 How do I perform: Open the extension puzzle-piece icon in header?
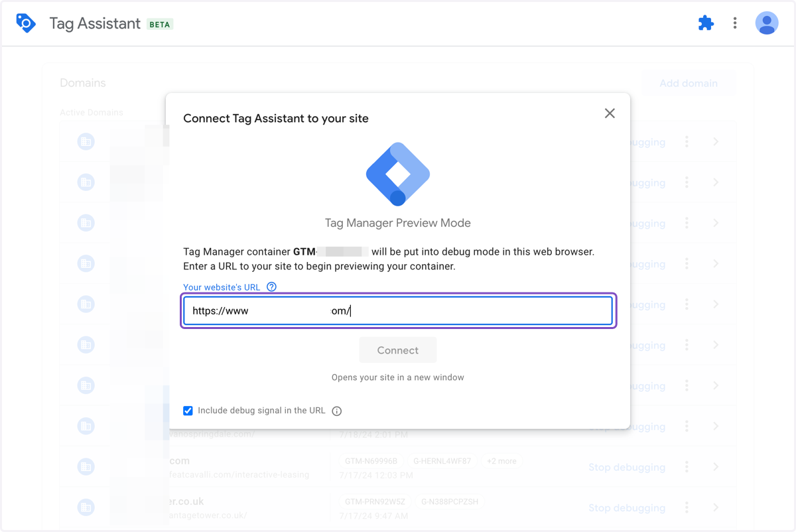(x=706, y=23)
